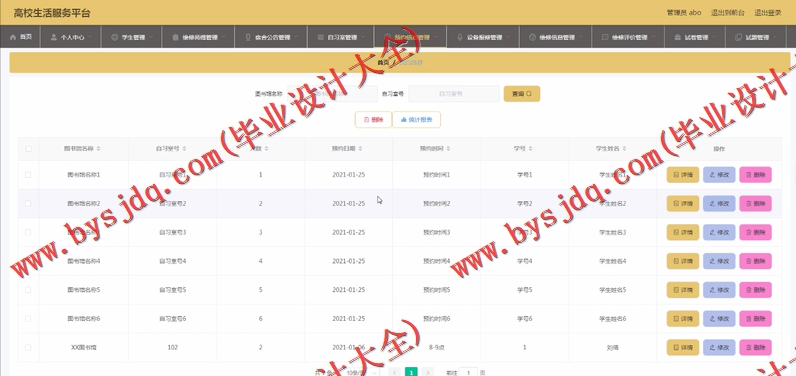Screen dimensions: 796x376
Task: Check the row for 图书馆名称1
Action: click(x=28, y=175)
